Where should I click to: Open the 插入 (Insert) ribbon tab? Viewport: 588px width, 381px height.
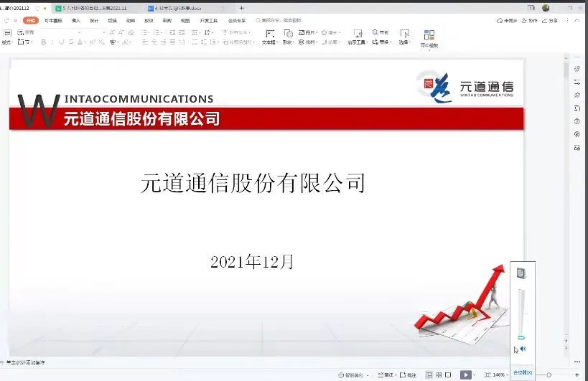coord(75,21)
